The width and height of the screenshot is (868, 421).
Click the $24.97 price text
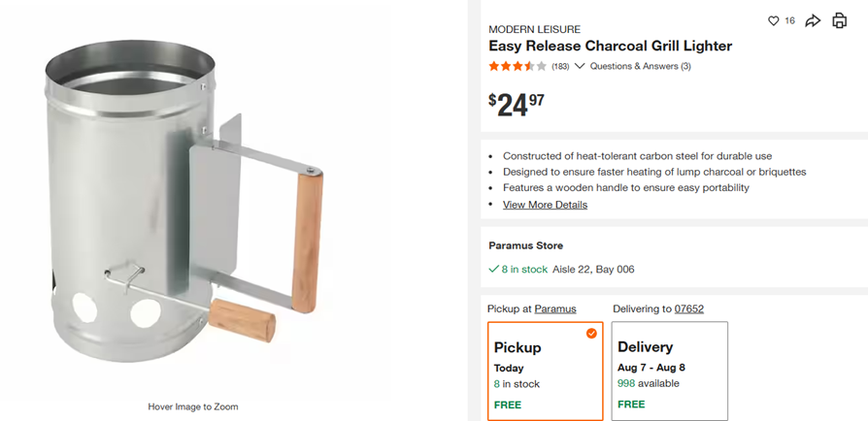pyautogui.click(x=517, y=105)
